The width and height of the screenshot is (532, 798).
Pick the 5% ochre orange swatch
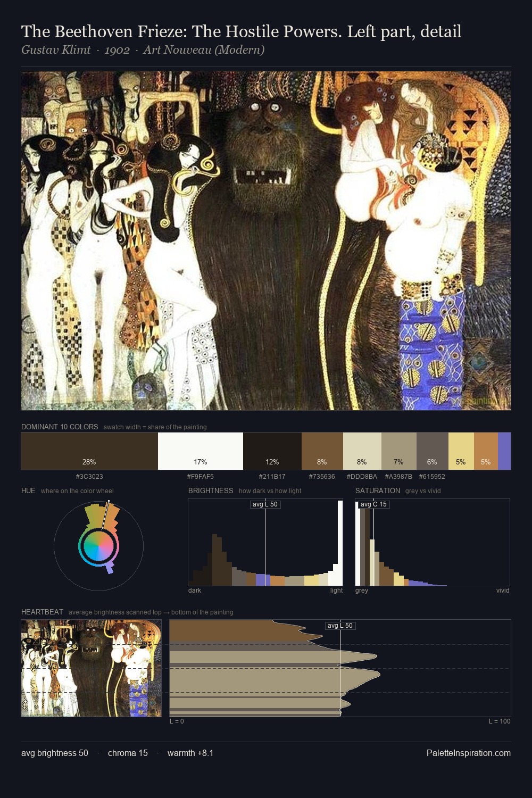pos(486,451)
